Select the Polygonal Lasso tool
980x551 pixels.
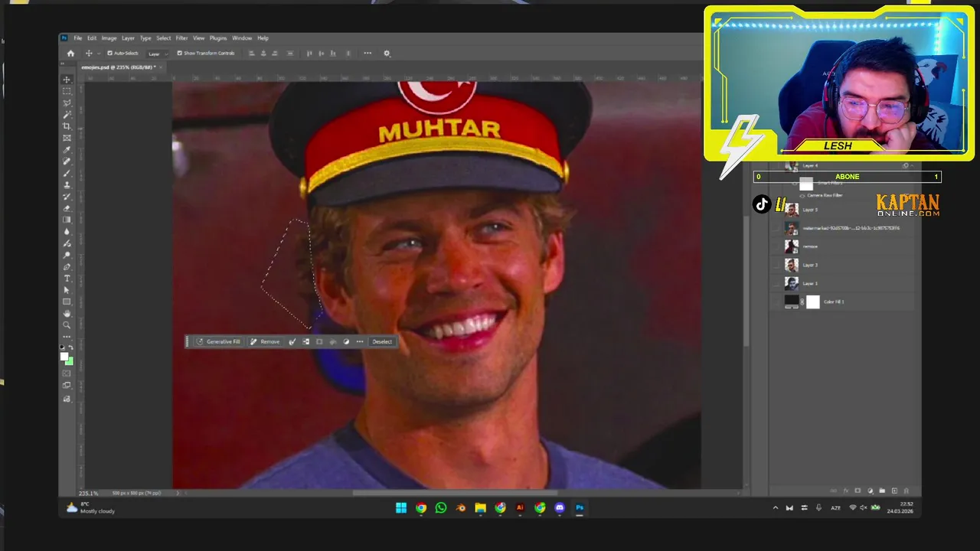67,103
